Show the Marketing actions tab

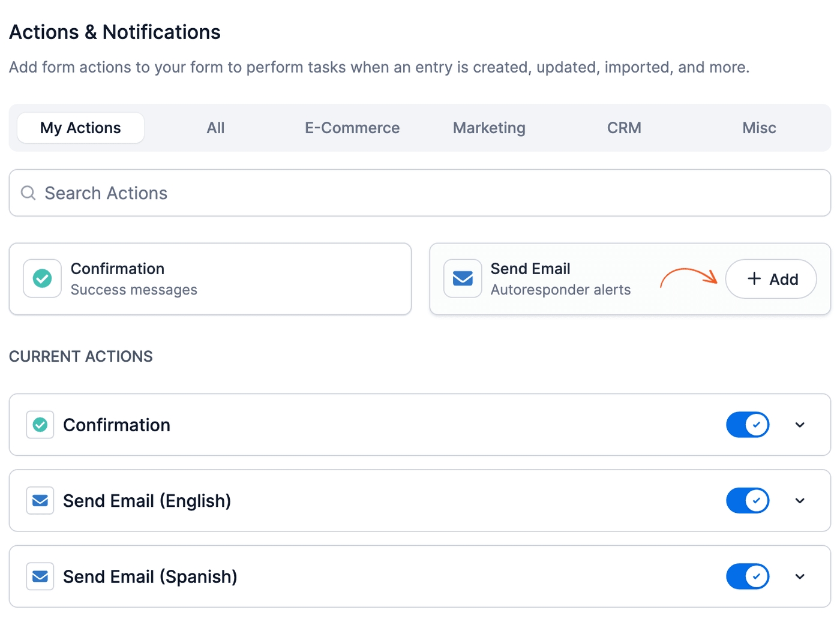coord(489,128)
